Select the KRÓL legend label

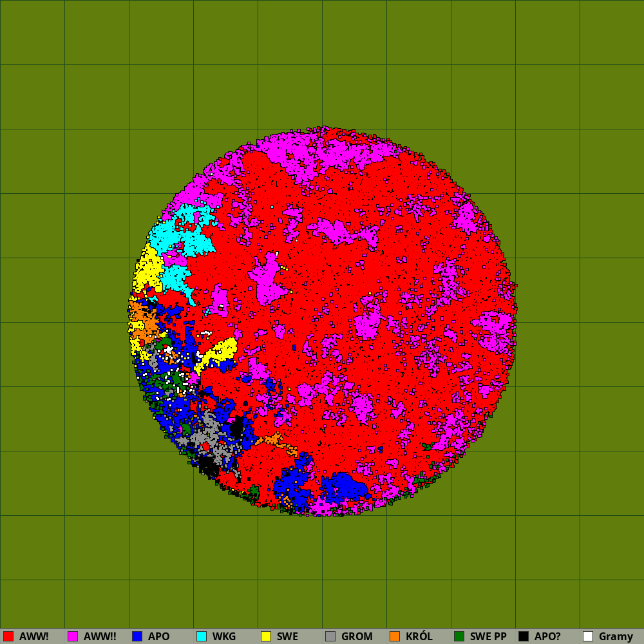pyautogui.click(x=419, y=636)
